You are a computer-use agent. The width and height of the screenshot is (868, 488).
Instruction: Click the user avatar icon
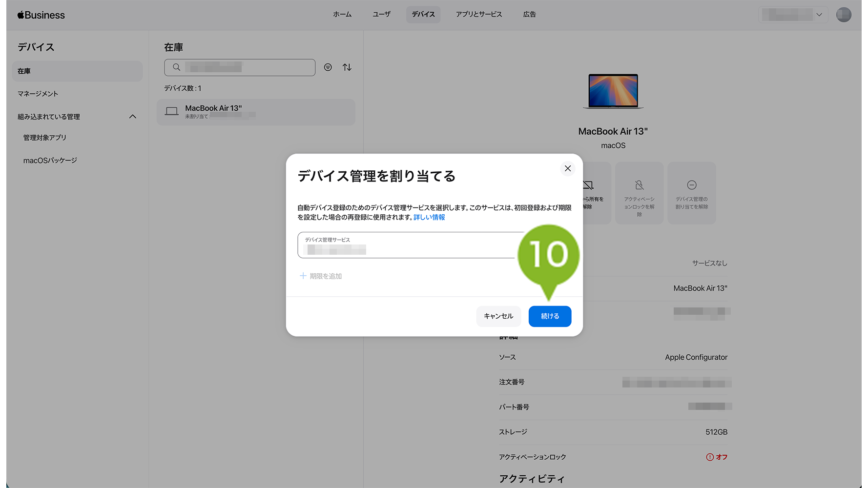(x=843, y=15)
